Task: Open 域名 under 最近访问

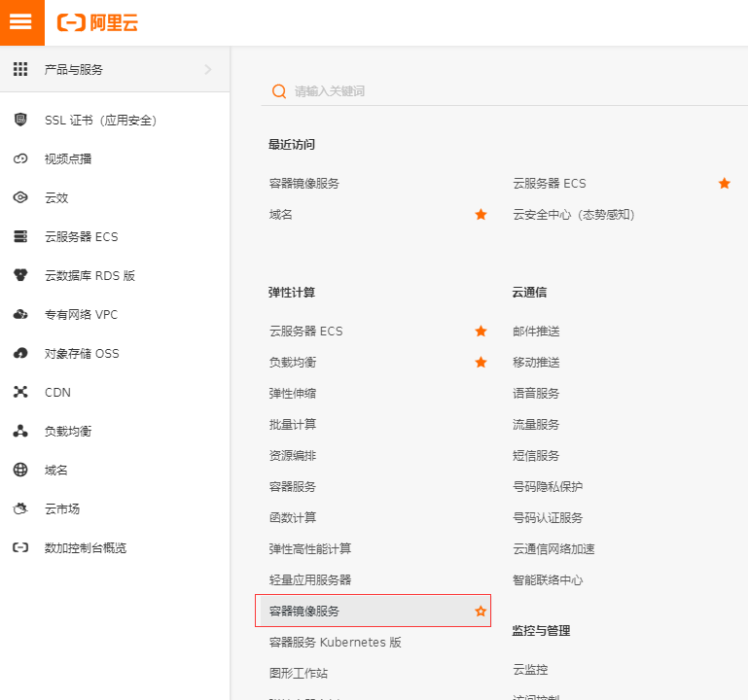Action: [x=280, y=215]
